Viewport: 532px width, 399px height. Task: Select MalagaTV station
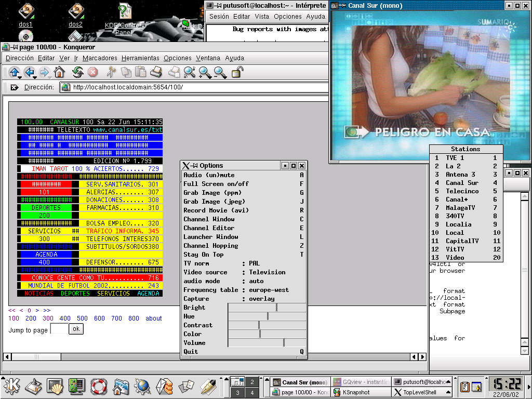pyautogui.click(x=465, y=208)
